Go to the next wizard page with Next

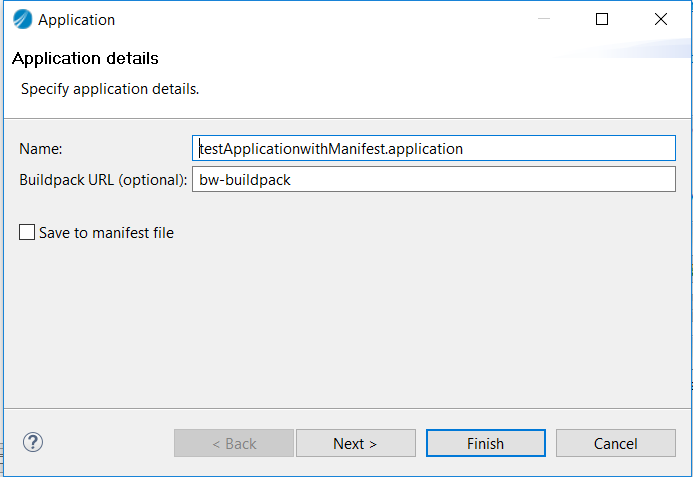(x=355, y=443)
